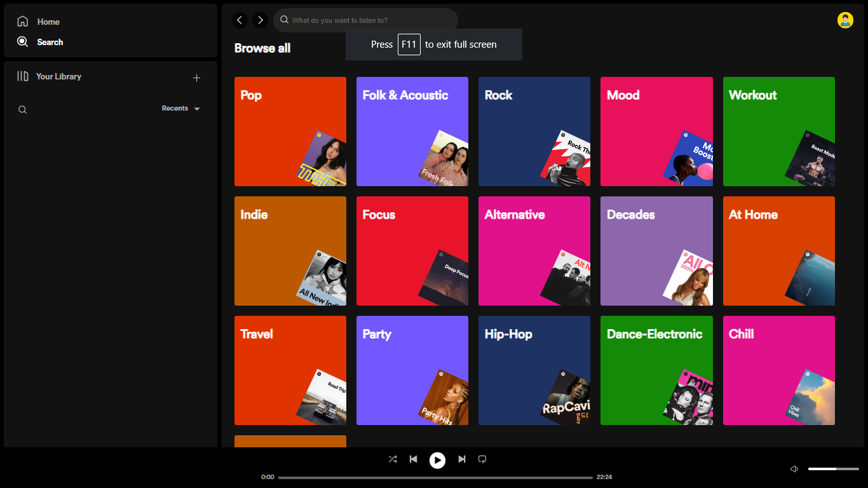Create a new playlist with the plus button
Viewport: 868px width, 488px height.
[x=197, y=77]
